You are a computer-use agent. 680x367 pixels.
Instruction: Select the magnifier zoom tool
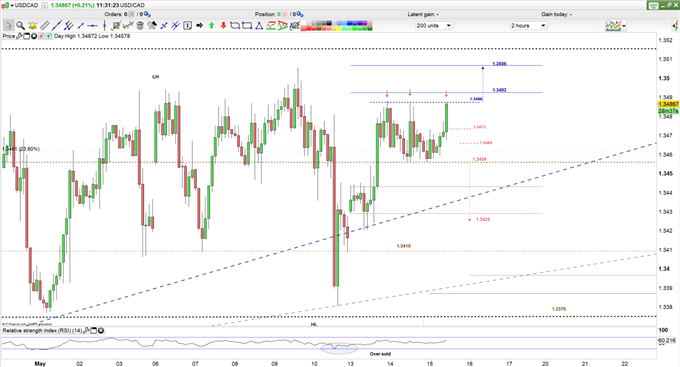20,26
